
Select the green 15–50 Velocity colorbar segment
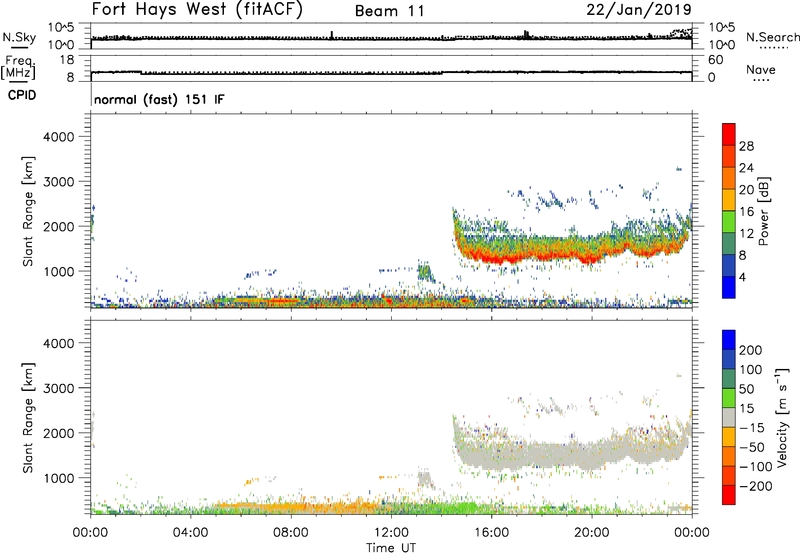[x=729, y=398]
